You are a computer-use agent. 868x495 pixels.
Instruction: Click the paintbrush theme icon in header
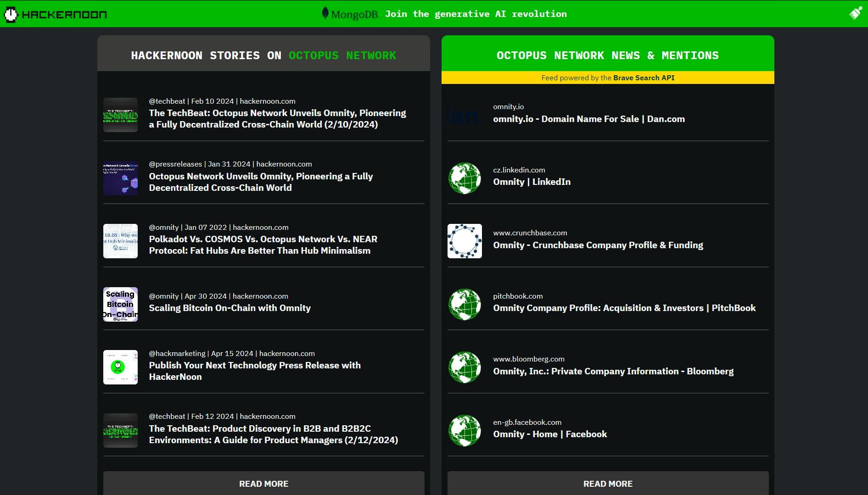click(855, 13)
